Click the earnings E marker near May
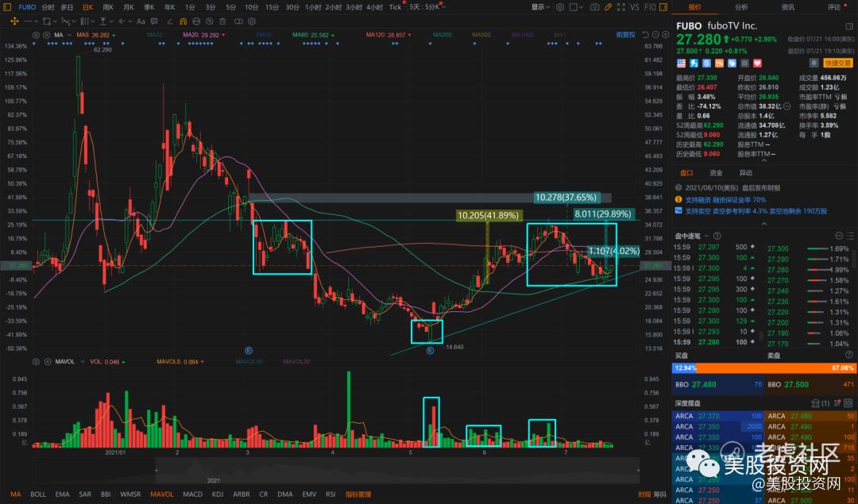The image size is (858, 504). click(430, 350)
